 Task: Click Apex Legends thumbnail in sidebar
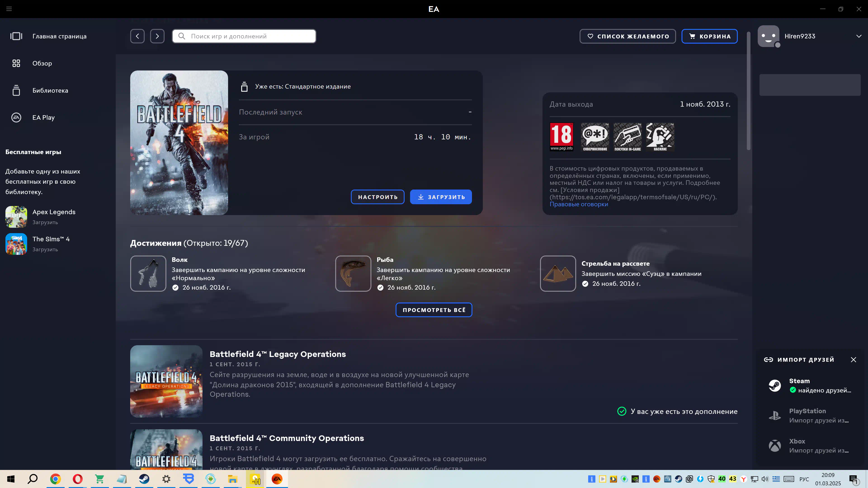click(16, 217)
